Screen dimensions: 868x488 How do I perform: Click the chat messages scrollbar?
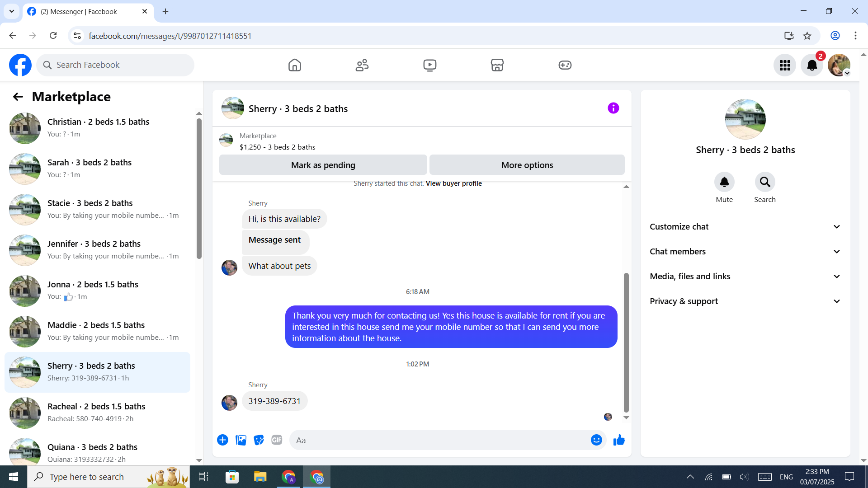tap(626, 342)
